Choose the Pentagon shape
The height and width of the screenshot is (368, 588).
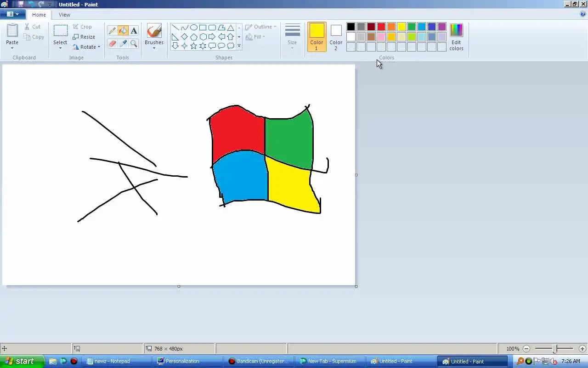click(x=193, y=37)
